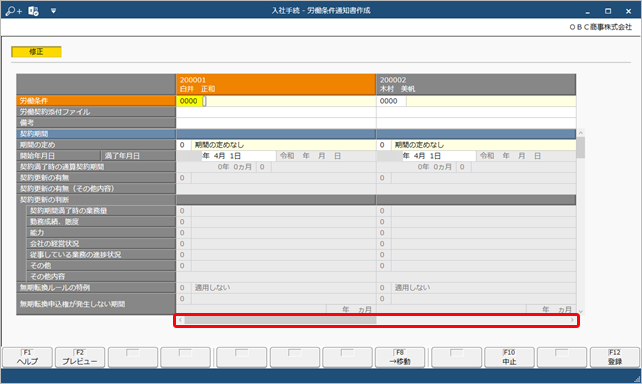The width and height of the screenshot is (642, 384).
Task: Click the 令和 end date field for 木村 美帆
Action: click(526, 156)
